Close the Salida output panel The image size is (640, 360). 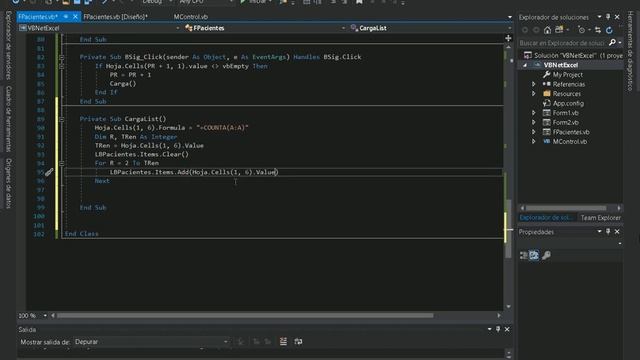507,329
